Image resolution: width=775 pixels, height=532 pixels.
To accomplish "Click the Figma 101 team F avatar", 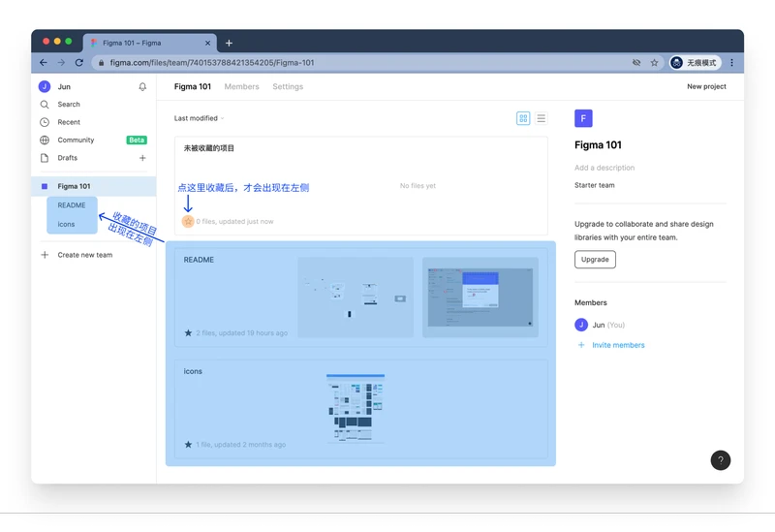I will (x=583, y=118).
